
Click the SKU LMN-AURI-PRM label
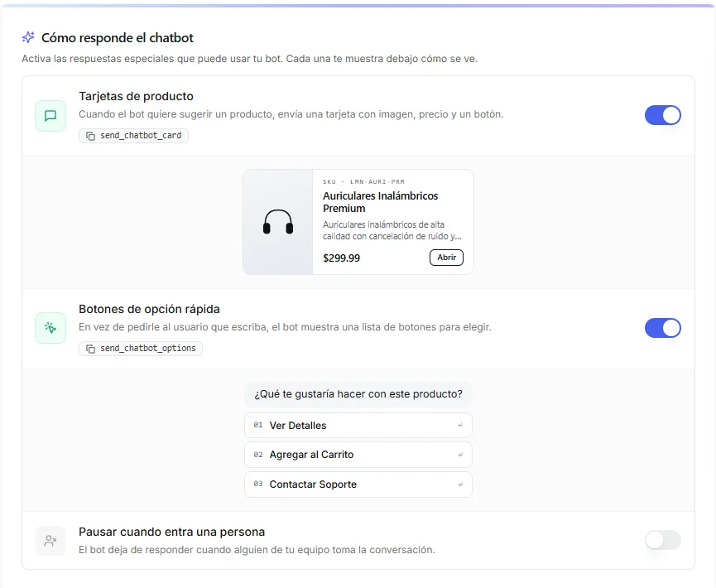click(x=363, y=182)
